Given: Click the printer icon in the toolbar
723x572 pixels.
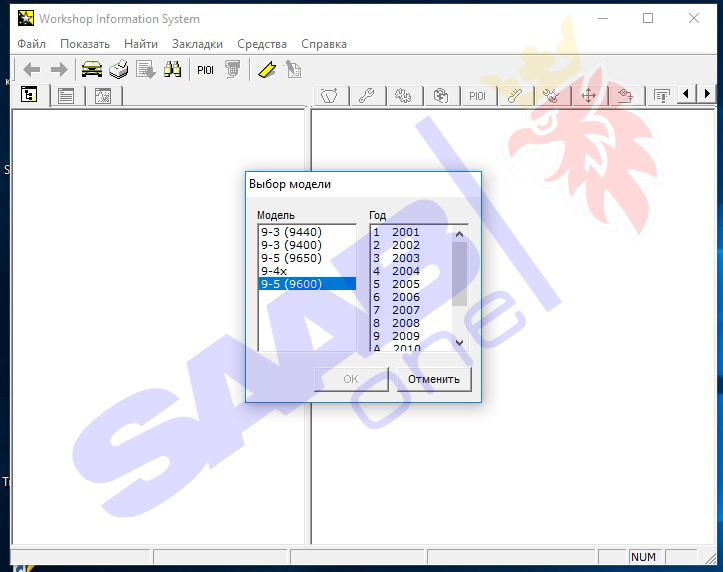Looking at the screenshot, I should [x=119, y=69].
